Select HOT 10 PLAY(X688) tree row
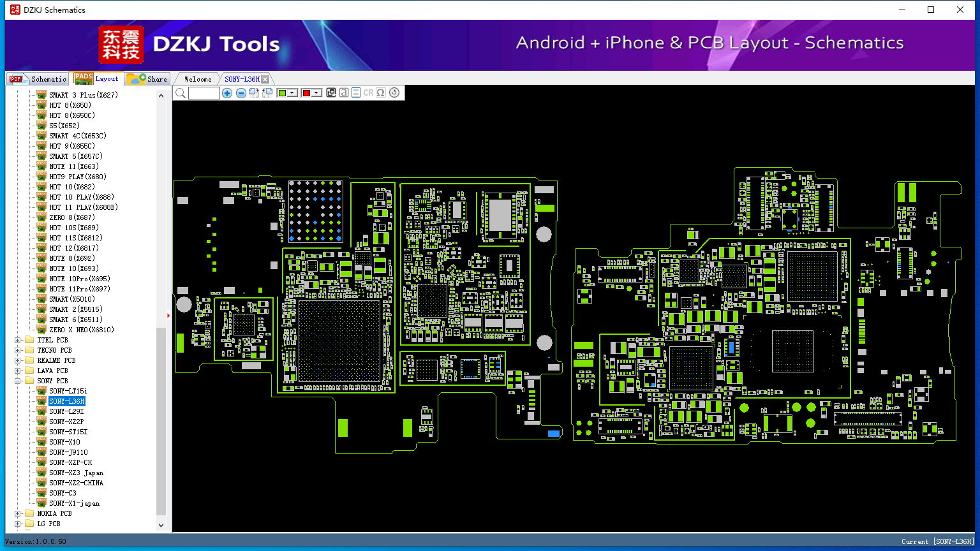The height and width of the screenshot is (551, 980). click(82, 197)
